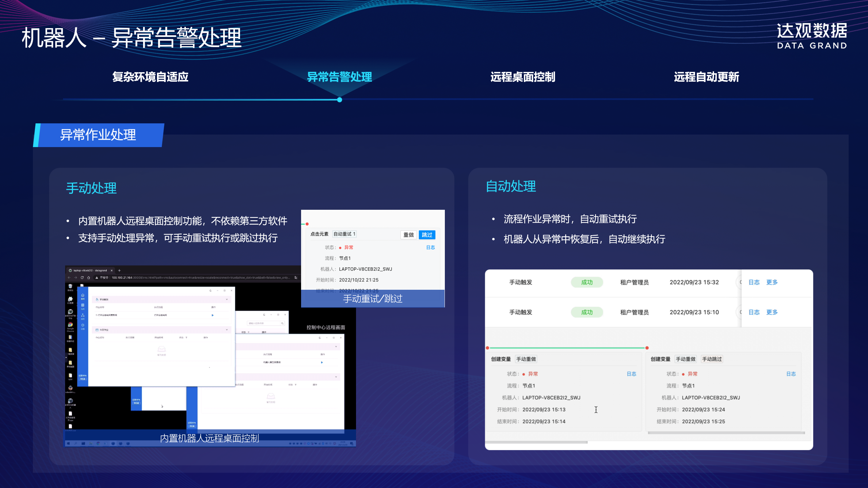Click the browser reload icon
This screenshot has width=868, height=488.
[82, 278]
